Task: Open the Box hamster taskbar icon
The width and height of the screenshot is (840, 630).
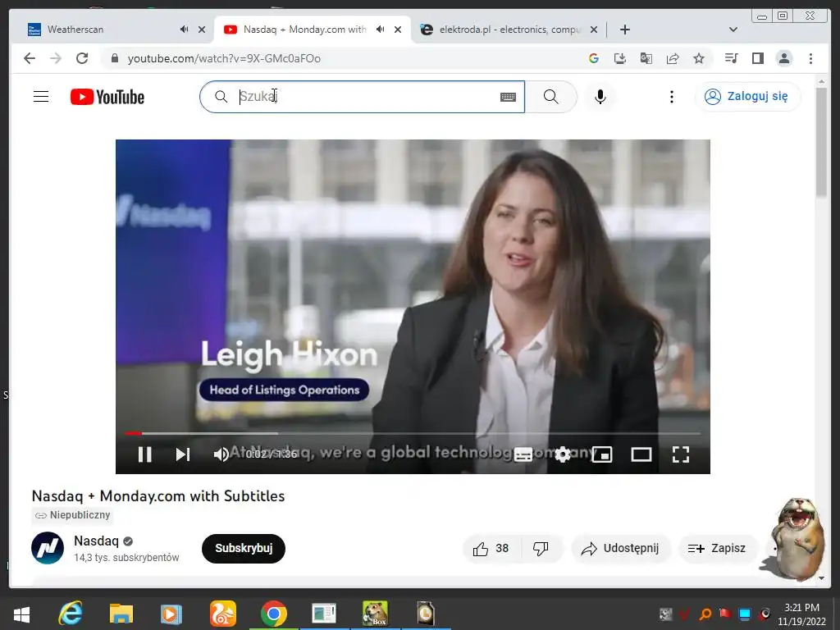Action: coord(375,614)
